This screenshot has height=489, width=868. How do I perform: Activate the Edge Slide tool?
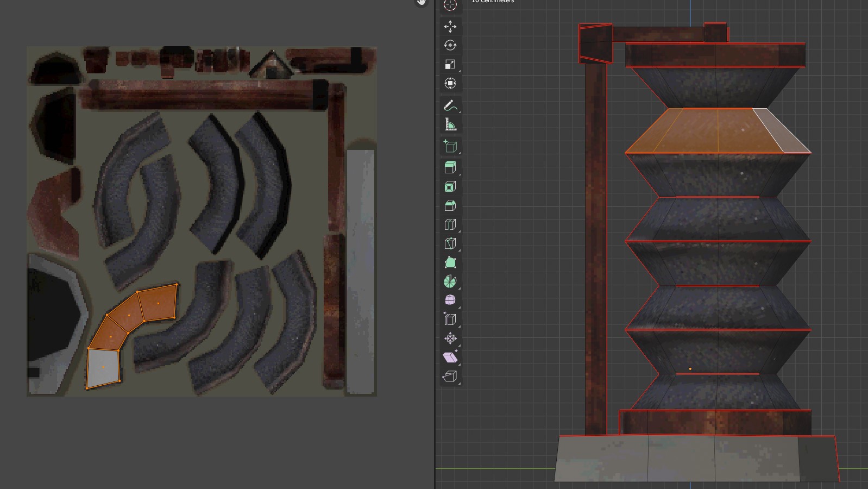point(450,319)
